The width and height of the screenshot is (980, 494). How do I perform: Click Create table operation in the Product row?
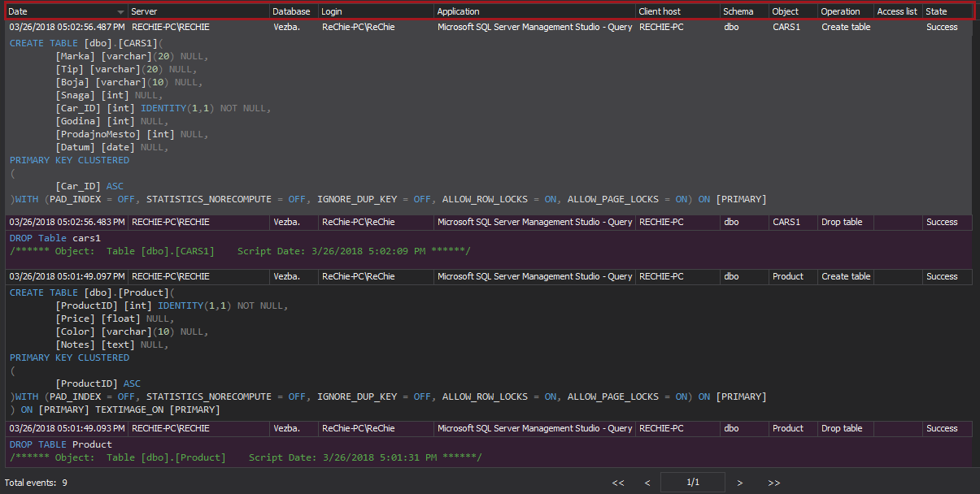pyautogui.click(x=846, y=276)
